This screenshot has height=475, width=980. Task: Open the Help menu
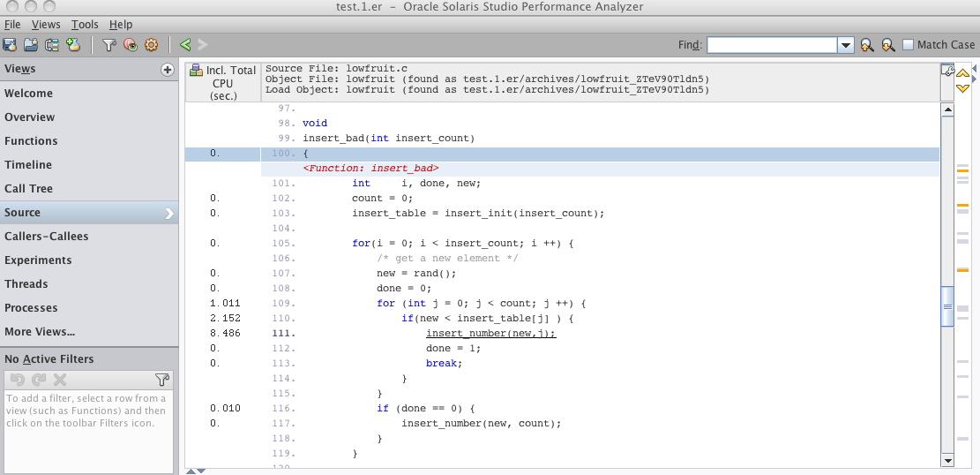(x=121, y=25)
